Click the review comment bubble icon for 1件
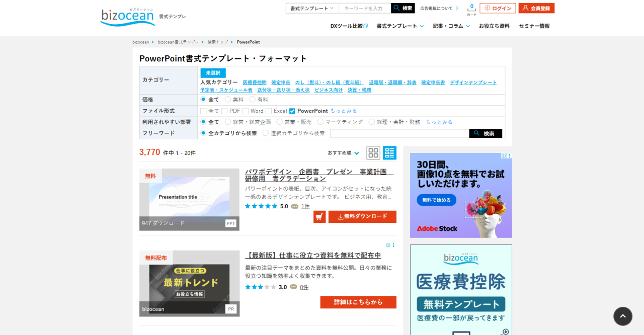The image size is (644, 335). click(294, 206)
